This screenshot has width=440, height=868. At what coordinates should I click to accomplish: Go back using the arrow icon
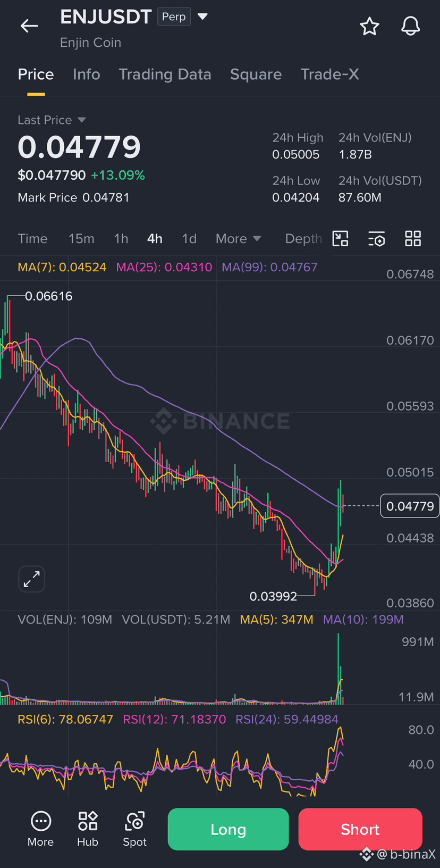[29, 26]
